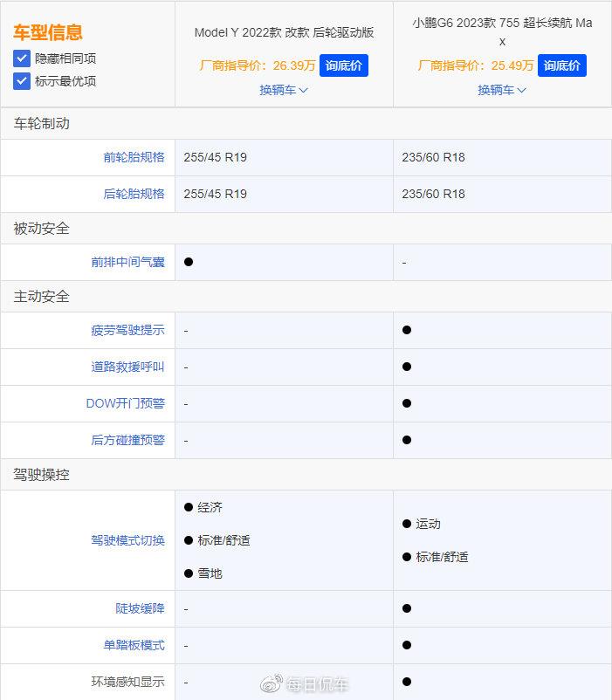Open the 驾驶模式切换 parameter link
This screenshot has height=700, width=612.
click(127, 540)
